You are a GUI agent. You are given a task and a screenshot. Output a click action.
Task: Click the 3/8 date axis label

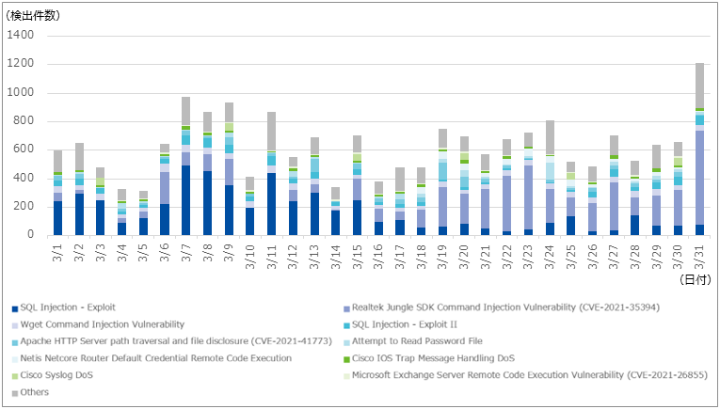208,252
